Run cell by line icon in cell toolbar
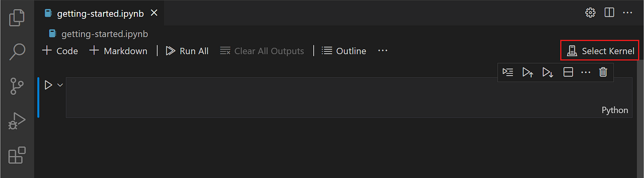This screenshot has width=644, height=178. [508, 72]
